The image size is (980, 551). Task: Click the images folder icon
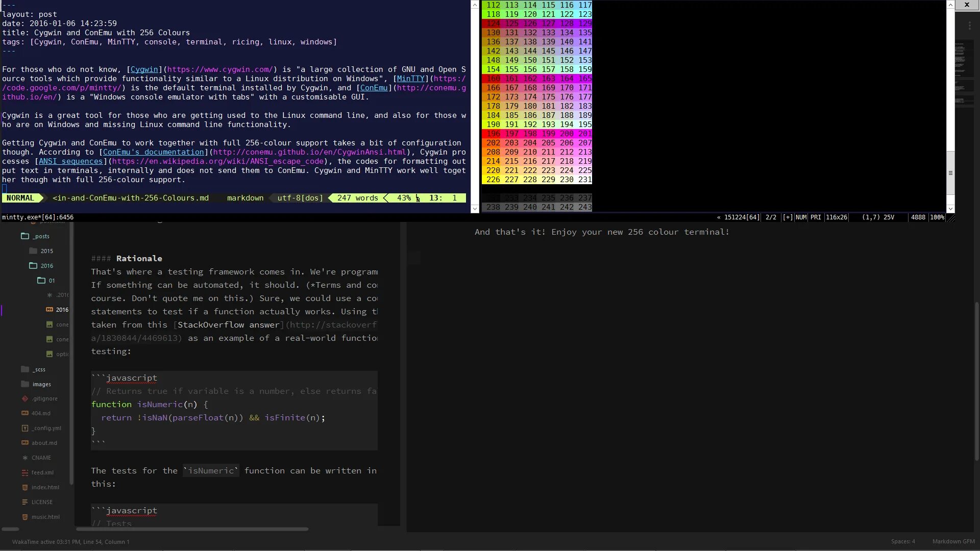(x=25, y=384)
